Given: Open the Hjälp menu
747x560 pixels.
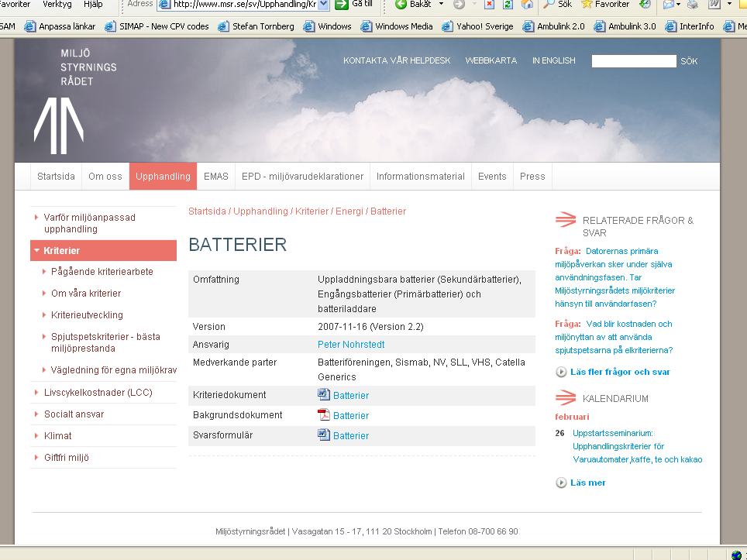Looking at the screenshot, I should point(93,5).
